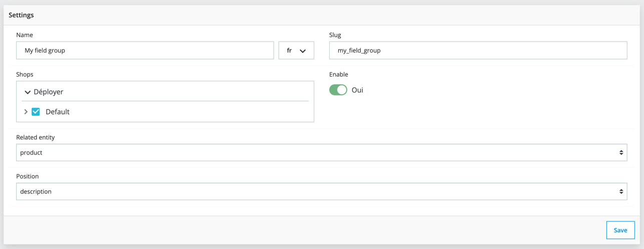Click the down chevron in the language selector

pyautogui.click(x=303, y=51)
